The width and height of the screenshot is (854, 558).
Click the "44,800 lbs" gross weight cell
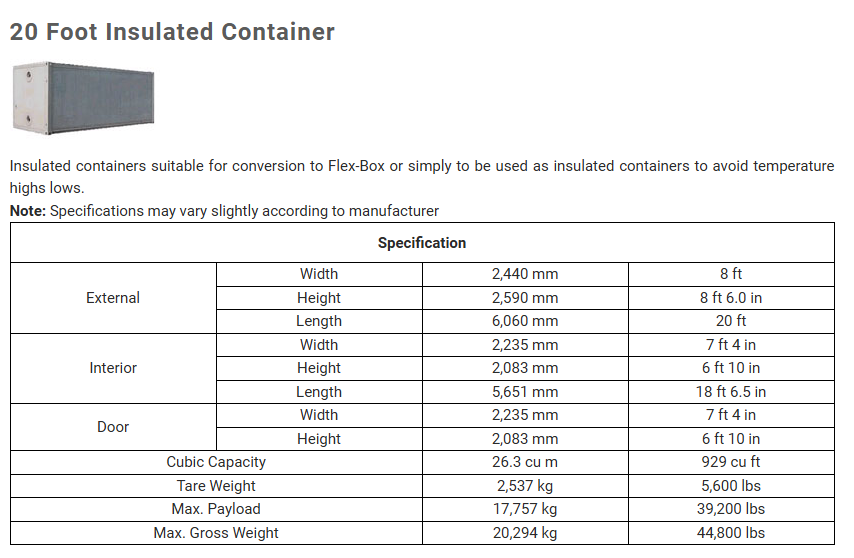[731, 533]
